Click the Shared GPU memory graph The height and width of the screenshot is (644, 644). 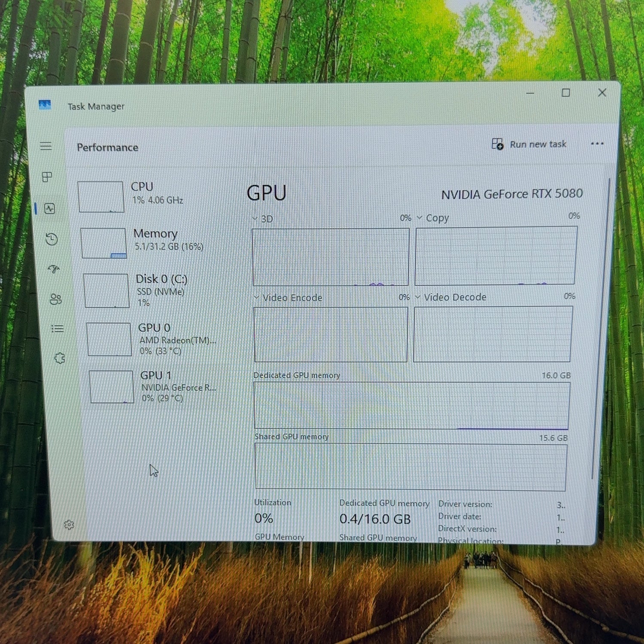411,467
